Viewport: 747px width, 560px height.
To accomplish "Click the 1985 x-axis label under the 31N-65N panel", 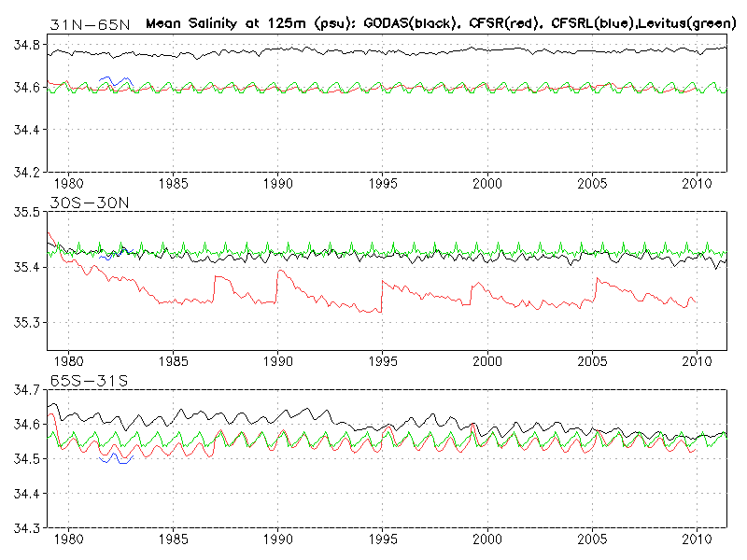I will (174, 184).
